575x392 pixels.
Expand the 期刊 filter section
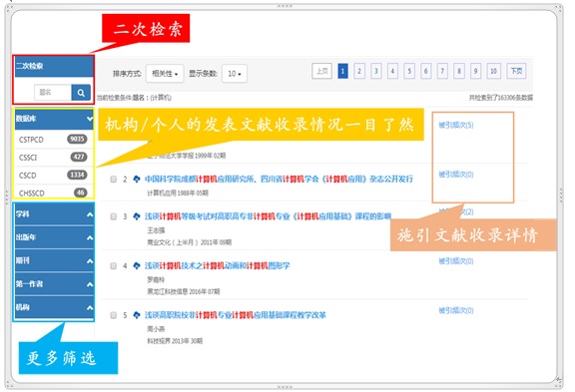coord(54,261)
